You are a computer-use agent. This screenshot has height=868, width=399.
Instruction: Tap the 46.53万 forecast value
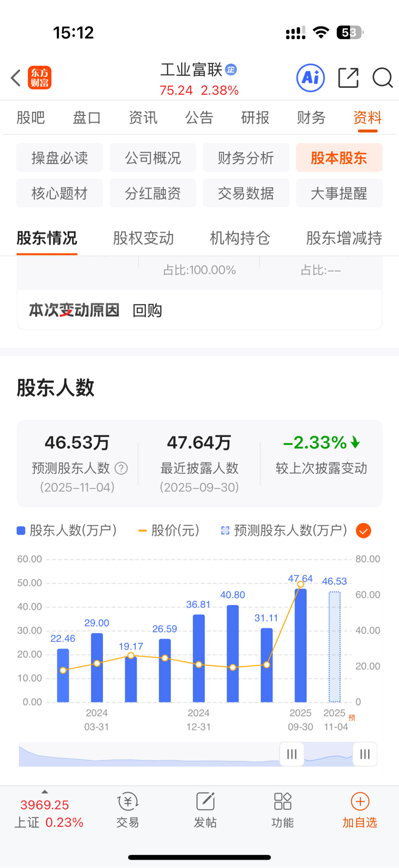point(77,442)
